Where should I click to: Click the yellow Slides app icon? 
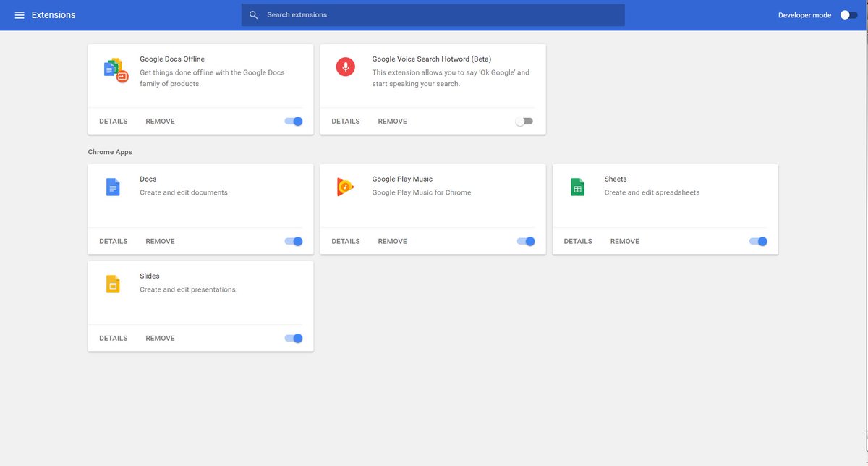coord(112,284)
